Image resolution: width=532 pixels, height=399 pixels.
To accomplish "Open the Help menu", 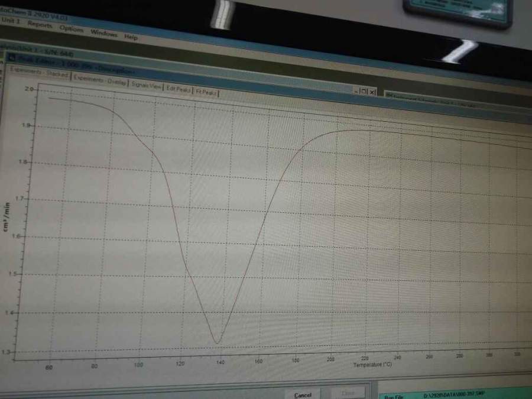I will (131, 37).
